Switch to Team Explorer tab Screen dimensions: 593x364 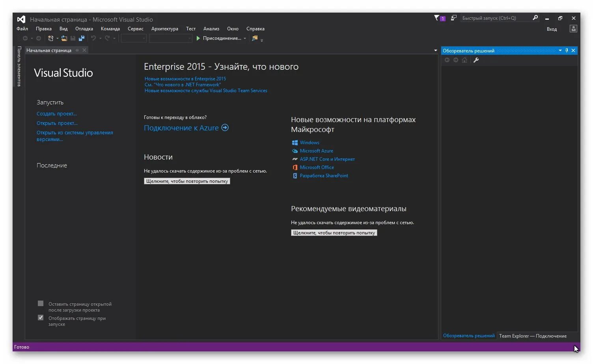pos(533,336)
